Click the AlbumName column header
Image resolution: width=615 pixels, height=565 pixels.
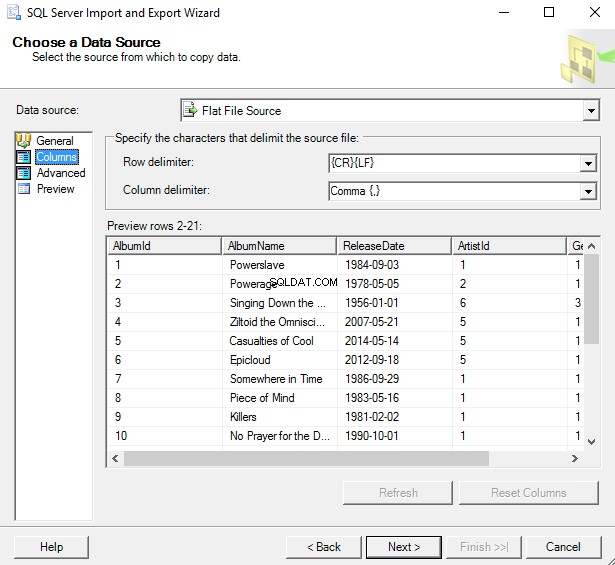tap(279, 246)
